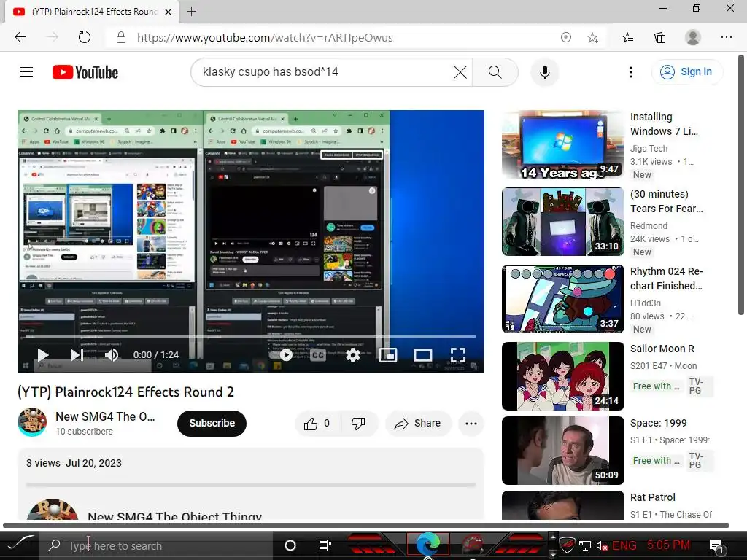The height and width of the screenshot is (560, 747).
Task: Skip to next video
Action: 77,355
